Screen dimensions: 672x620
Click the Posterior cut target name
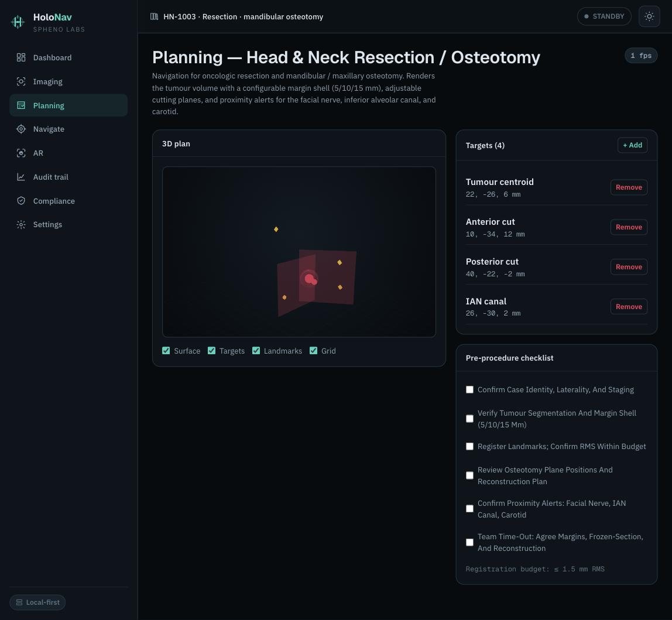pyautogui.click(x=492, y=262)
